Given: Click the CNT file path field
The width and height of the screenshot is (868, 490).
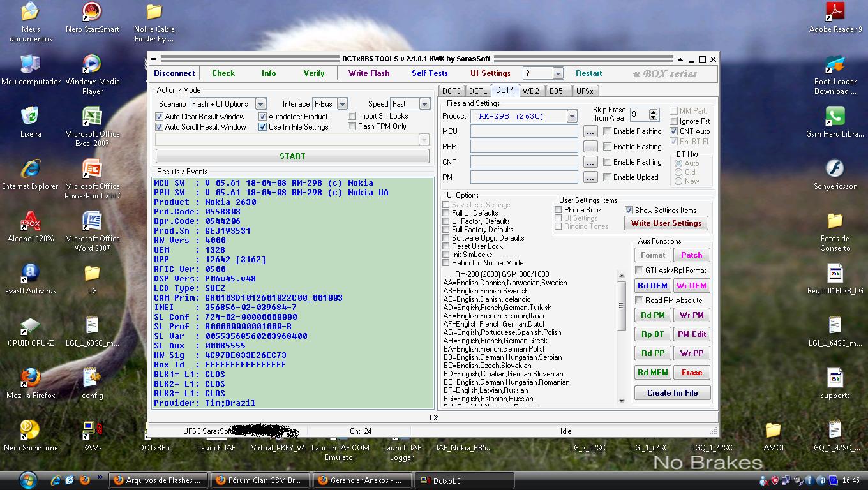Looking at the screenshot, I should click(524, 162).
